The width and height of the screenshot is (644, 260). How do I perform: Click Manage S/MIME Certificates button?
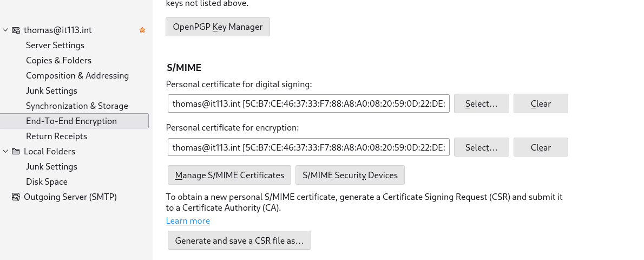[x=229, y=175]
